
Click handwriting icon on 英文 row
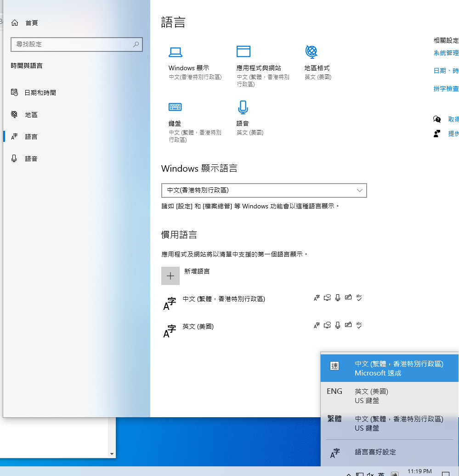click(348, 325)
